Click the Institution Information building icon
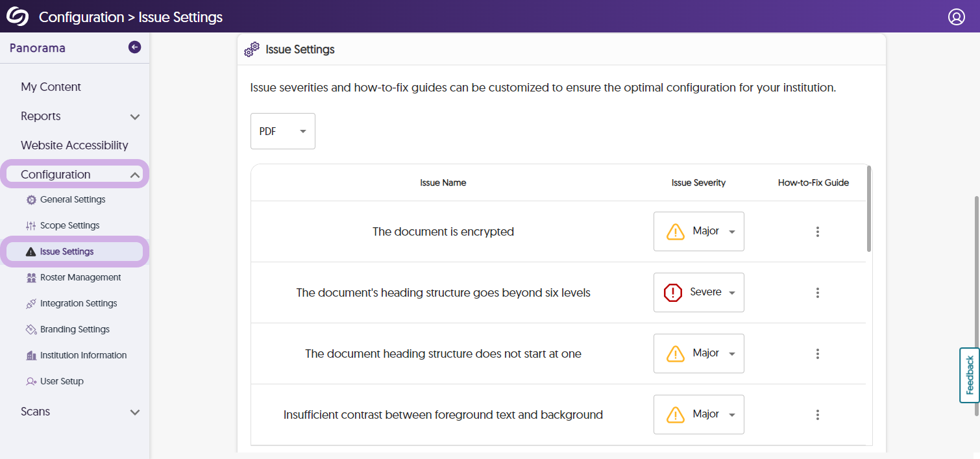Screen dimensions: 980x459 pos(31,356)
